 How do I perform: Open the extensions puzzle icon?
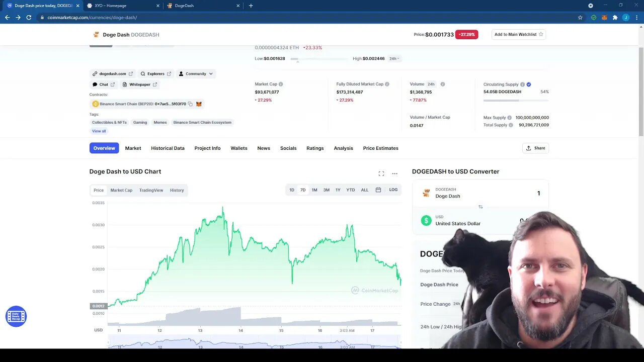click(x=615, y=17)
